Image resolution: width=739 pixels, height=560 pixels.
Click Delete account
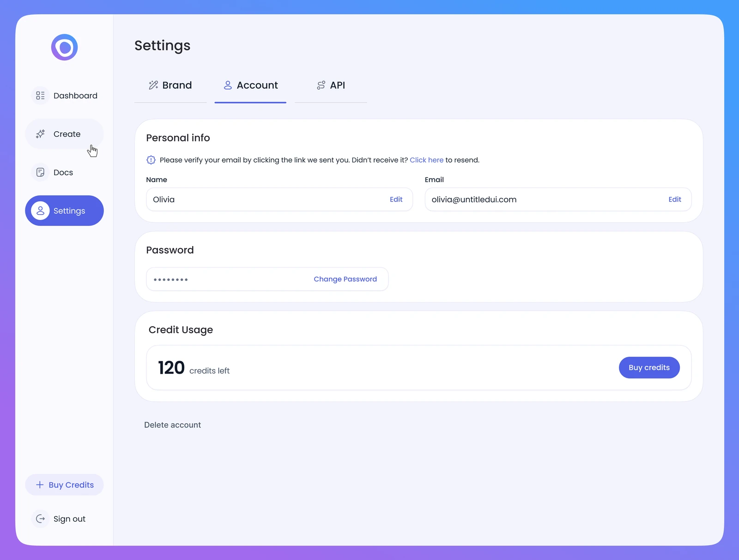pyautogui.click(x=172, y=425)
